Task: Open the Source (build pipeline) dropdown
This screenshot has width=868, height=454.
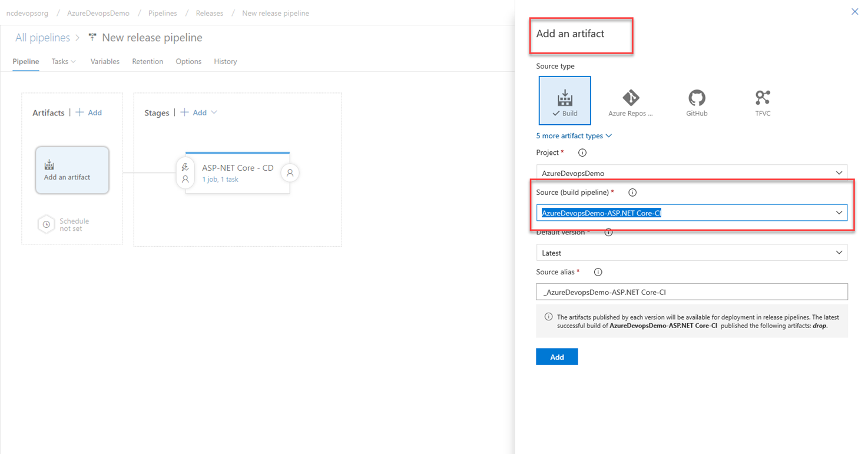Action: click(692, 213)
